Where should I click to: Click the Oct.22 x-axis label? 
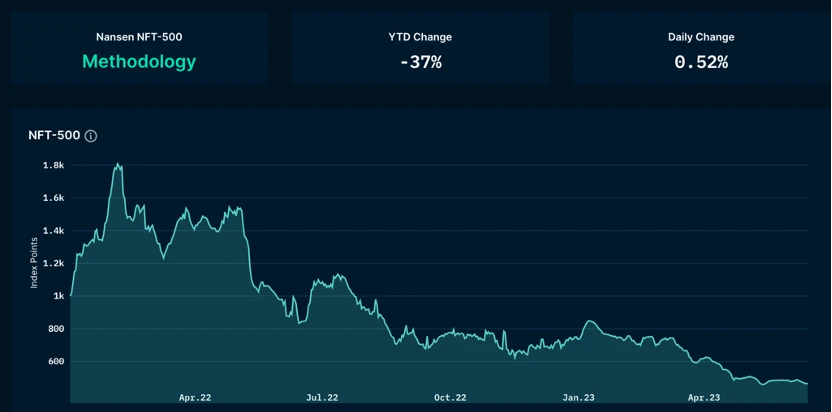450,398
